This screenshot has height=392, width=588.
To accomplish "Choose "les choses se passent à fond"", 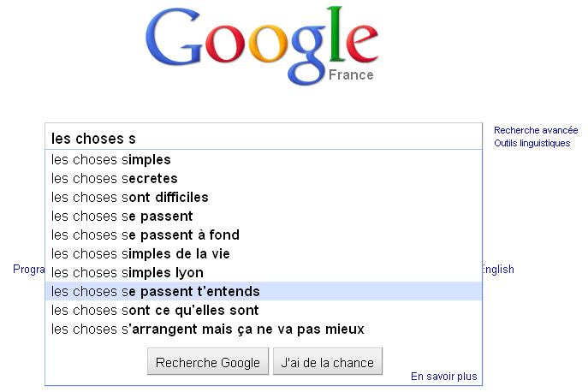I will pos(264,235).
